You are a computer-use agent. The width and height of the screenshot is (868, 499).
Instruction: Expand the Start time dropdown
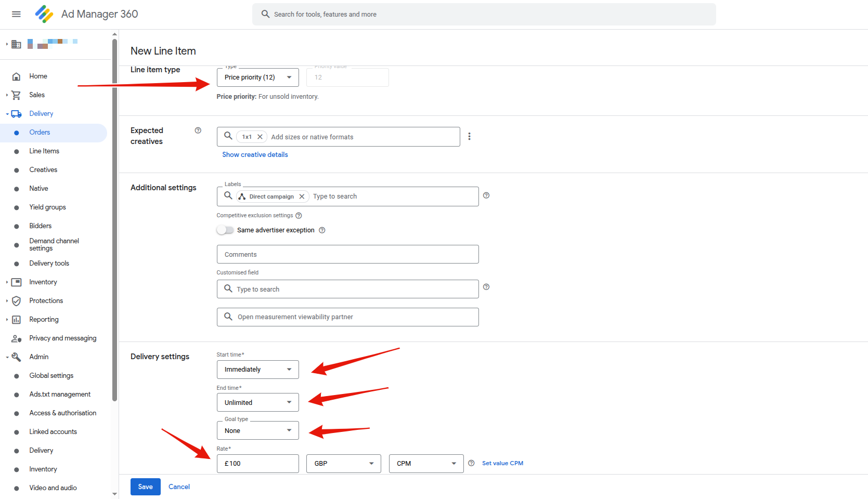[257, 370]
